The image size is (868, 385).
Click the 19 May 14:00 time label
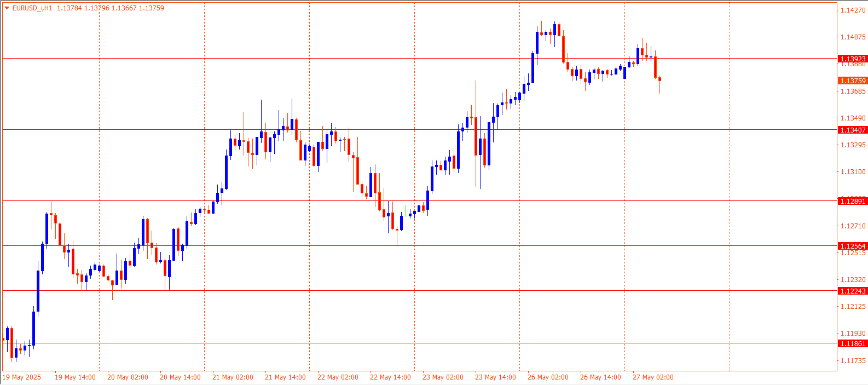[x=75, y=377]
